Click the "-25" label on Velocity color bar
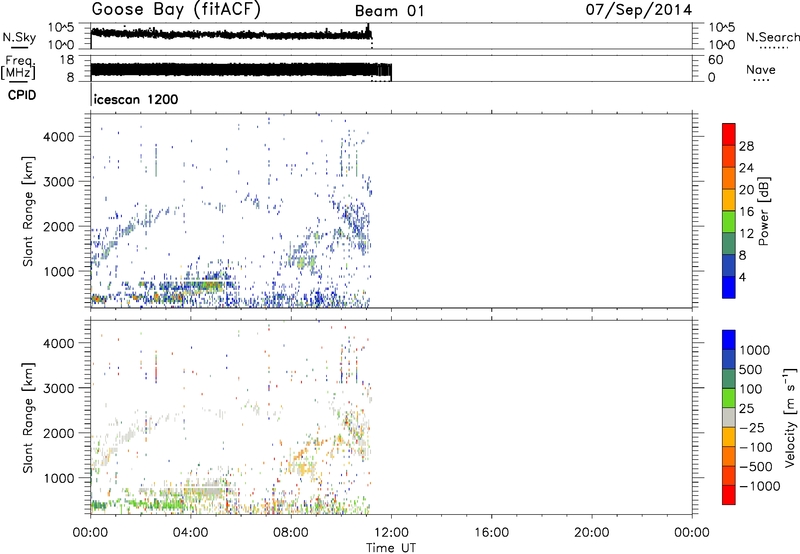Screen dimensions: 800x554 coord(751,427)
